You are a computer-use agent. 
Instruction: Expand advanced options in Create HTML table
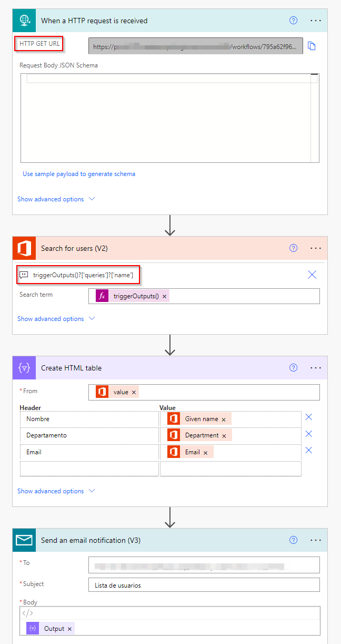point(56,491)
